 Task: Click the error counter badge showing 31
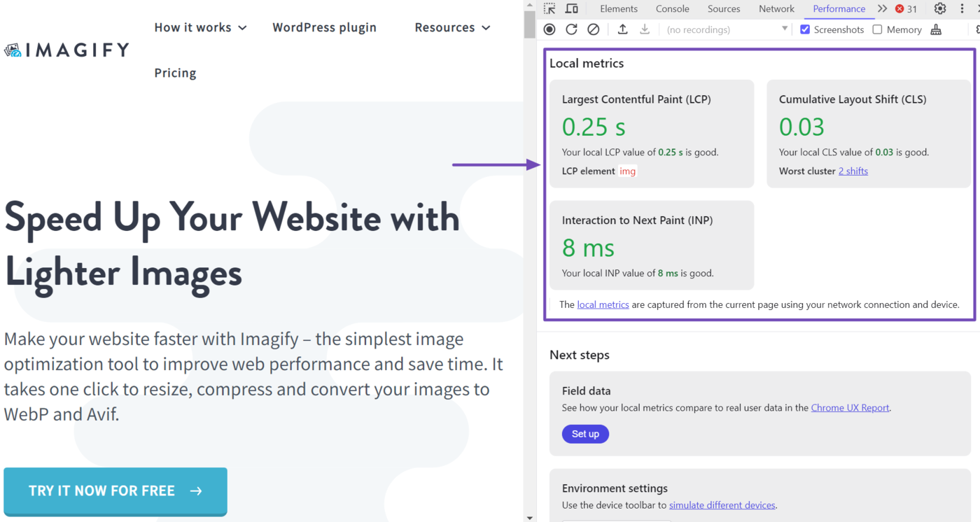click(906, 8)
